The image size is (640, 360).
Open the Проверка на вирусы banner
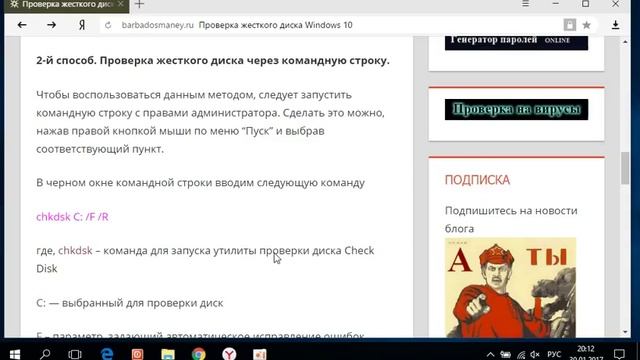pos(516,109)
